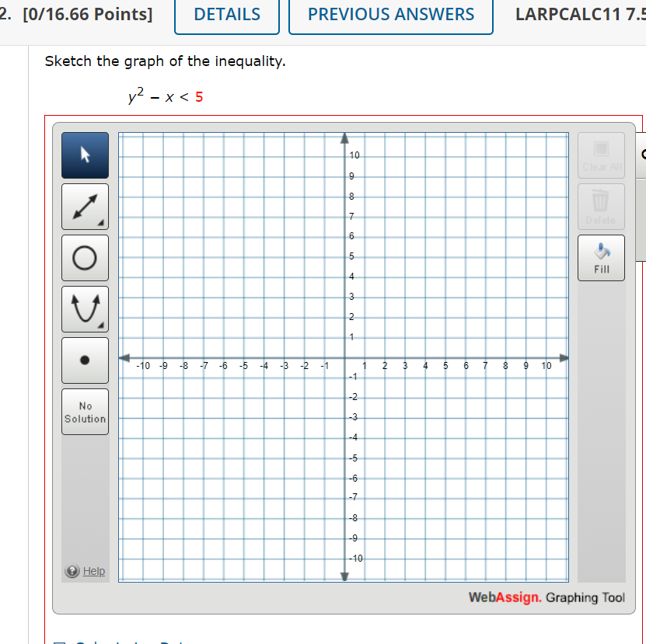
Task: Click the origin of the coordinate grid
Action: coord(344,358)
